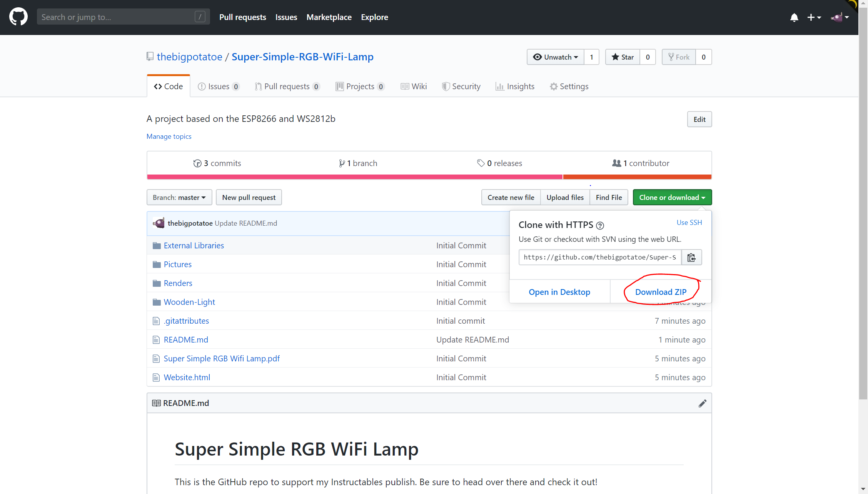Click the Download ZIP link
This screenshot has width=868, height=494.
[x=661, y=292]
